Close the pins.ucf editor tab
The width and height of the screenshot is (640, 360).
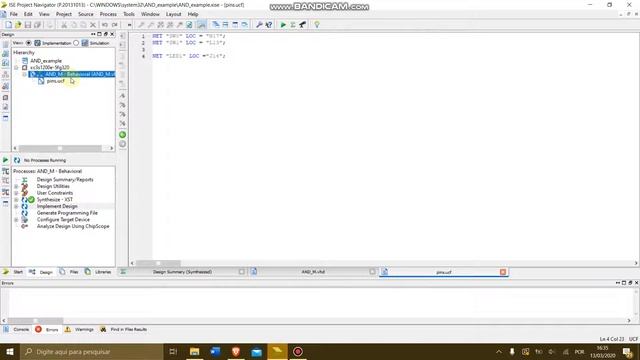coord(503,272)
